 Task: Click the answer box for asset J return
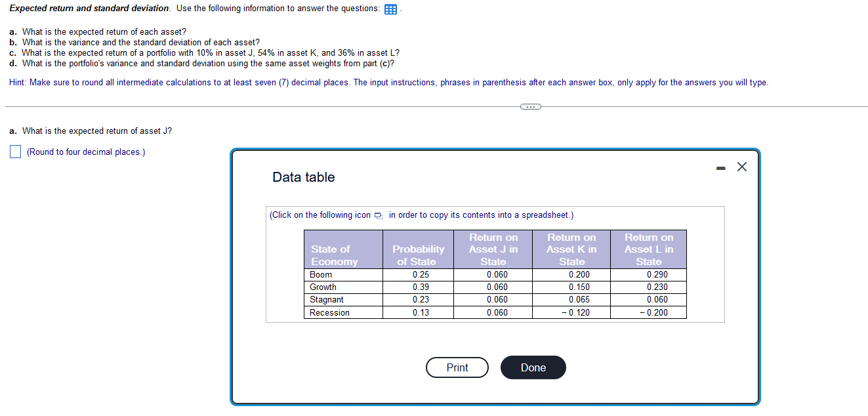[x=14, y=152]
